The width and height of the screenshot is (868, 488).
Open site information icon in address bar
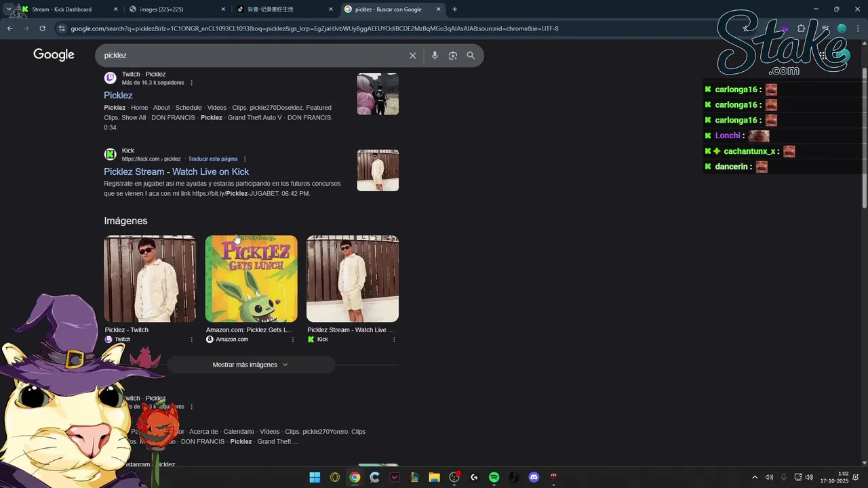[x=62, y=28]
